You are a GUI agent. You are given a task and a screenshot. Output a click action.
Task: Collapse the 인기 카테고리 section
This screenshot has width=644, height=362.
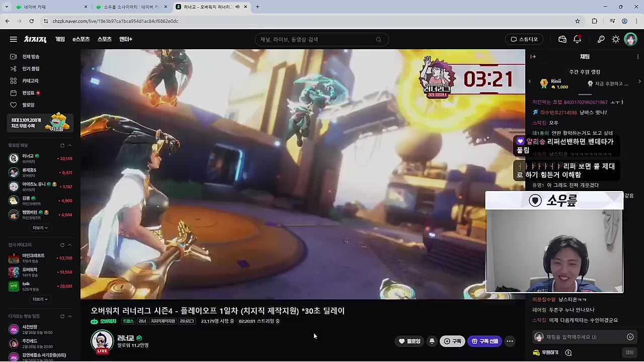tap(69, 245)
